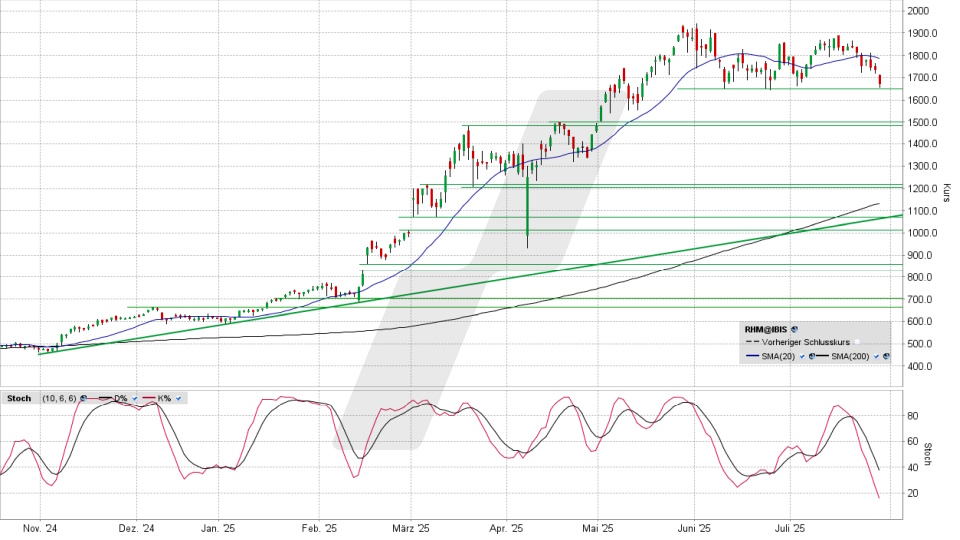Click the Kurs axis title
The image size is (960, 540).
[947, 193]
